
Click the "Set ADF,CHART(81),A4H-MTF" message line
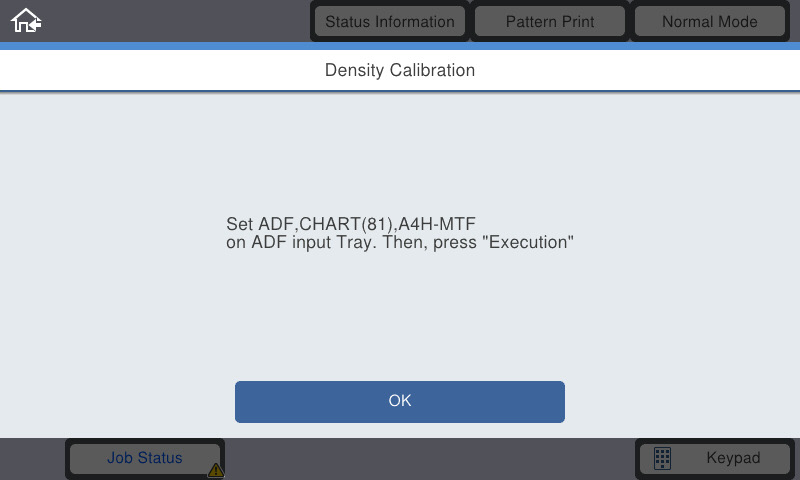351,224
